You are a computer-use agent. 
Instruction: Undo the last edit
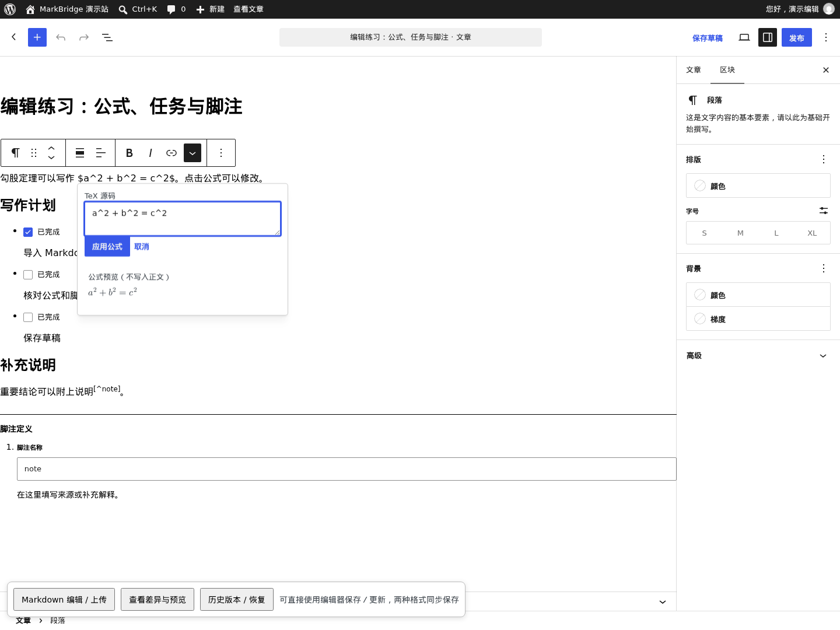(x=61, y=37)
